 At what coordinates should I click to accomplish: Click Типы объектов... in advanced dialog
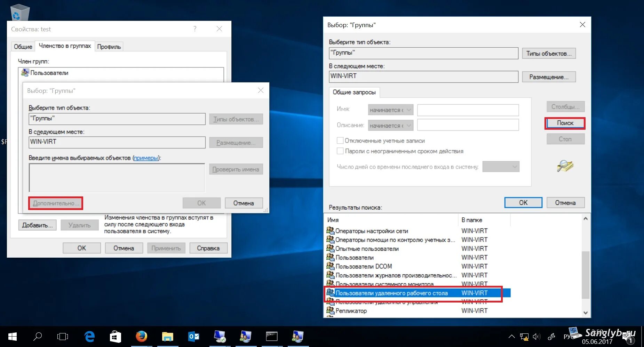[x=549, y=54]
